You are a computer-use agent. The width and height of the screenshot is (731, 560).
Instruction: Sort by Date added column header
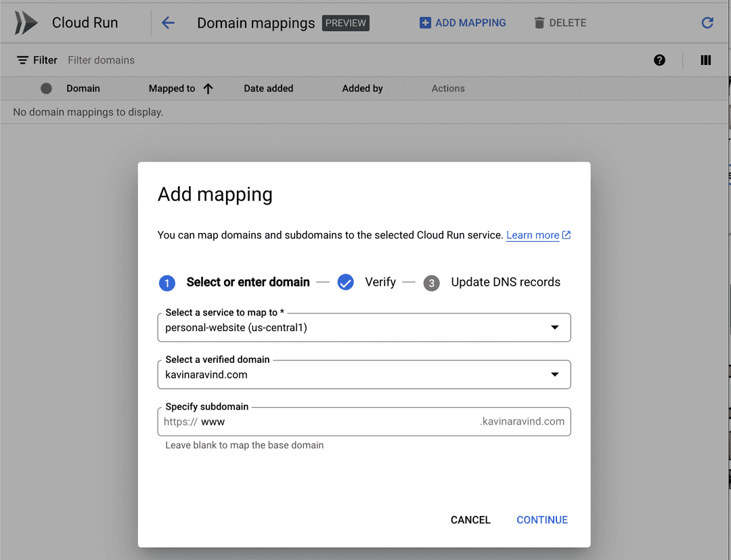(x=269, y=89)
